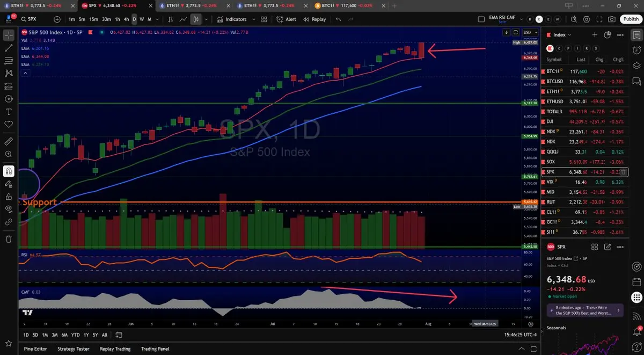This screenshot has height=355, width=644.
Task: Select the ruler measure tool
Action: click(9, 142)
